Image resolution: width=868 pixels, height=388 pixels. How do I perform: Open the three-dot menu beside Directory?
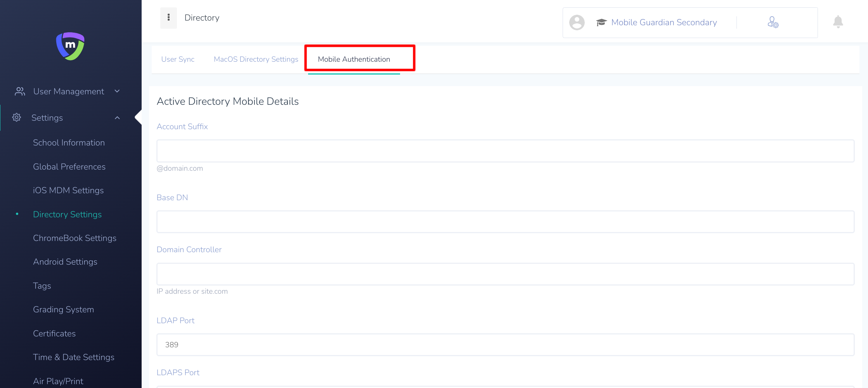click(168, 18)
